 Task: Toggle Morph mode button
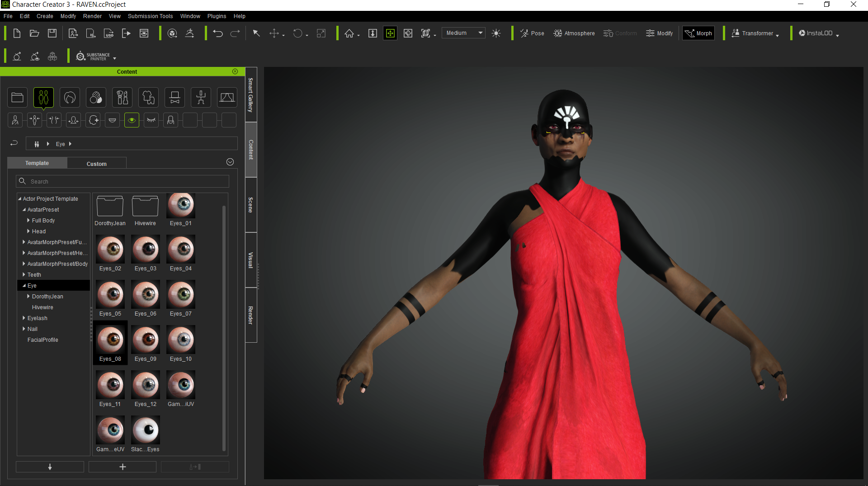[698, 33]
